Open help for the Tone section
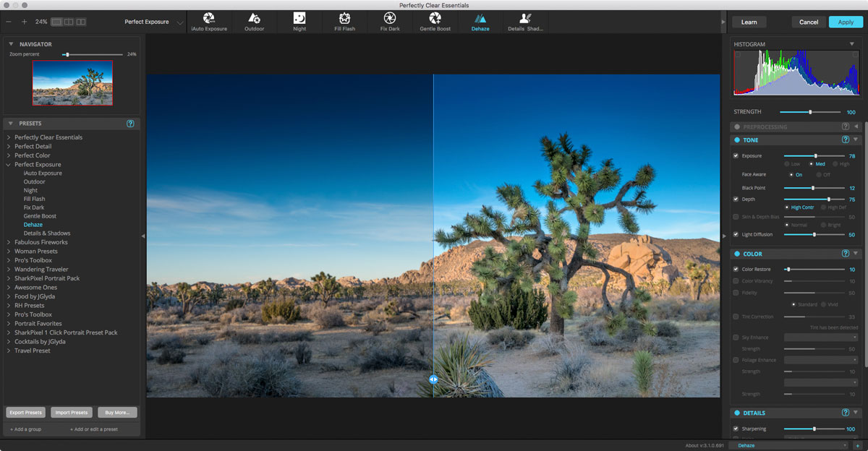Screen dimensions: 868x451 845,139
